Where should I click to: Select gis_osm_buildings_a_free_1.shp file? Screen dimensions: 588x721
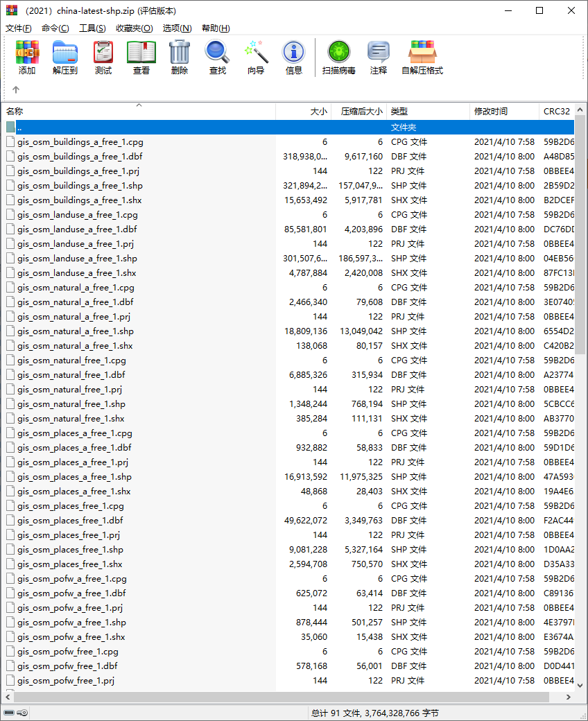coord(288,186)
